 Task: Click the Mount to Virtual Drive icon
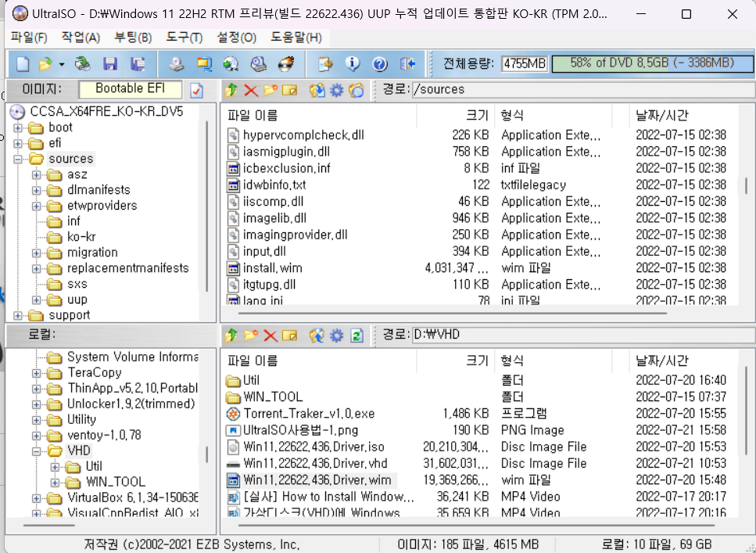(x=259, y=63)
